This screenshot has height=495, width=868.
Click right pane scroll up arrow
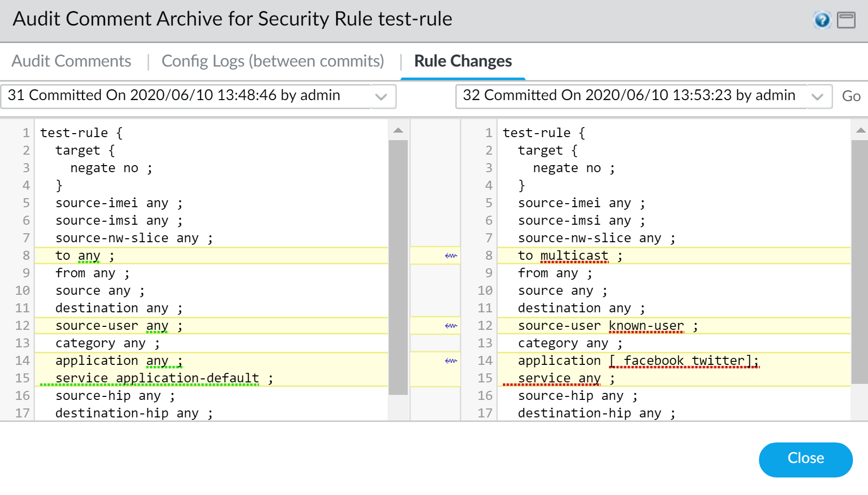[x=860, y=131]
